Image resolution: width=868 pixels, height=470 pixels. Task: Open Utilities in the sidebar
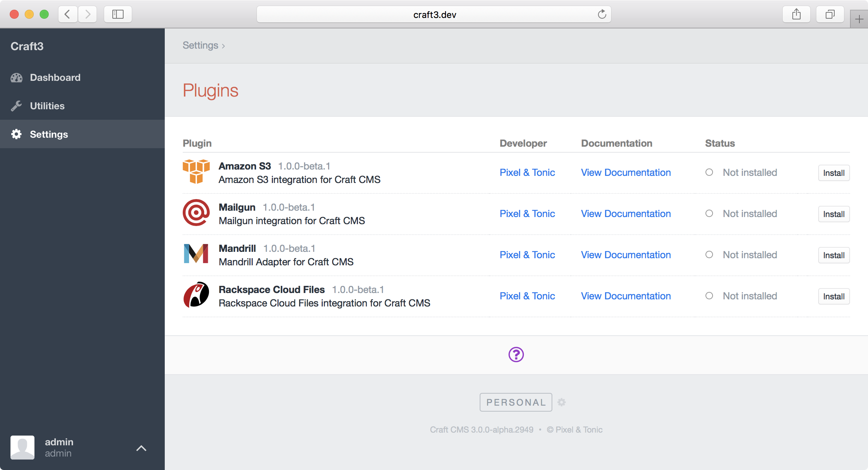pyautogui.click(x=82, y=106)
